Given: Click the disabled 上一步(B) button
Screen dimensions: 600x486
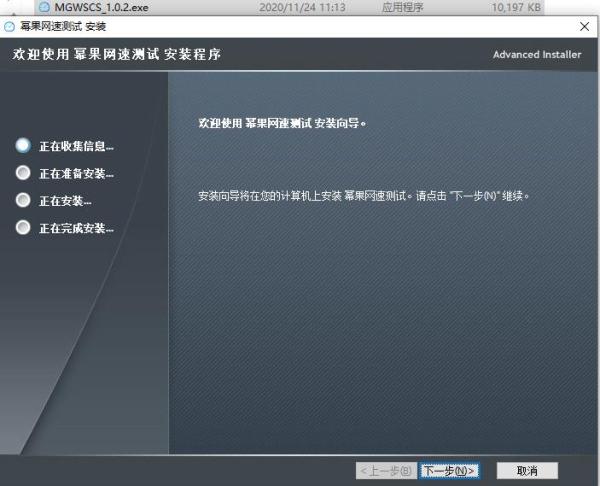Looking at the screenshot, I should 386,470.
